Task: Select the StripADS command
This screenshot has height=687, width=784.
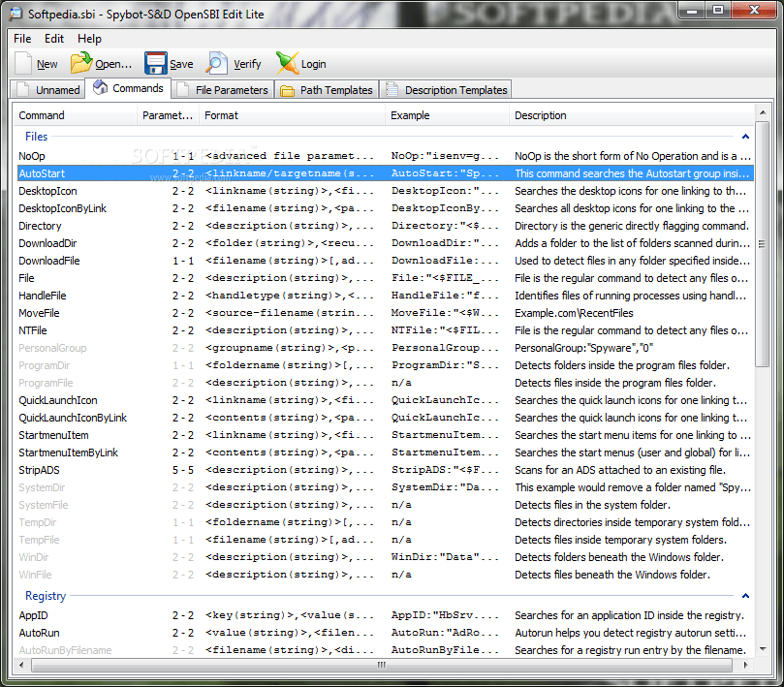Action: [384, 470]
